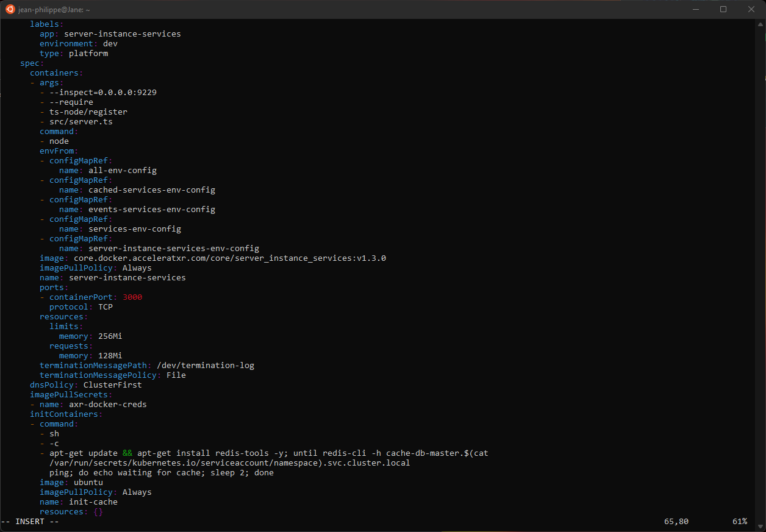Minimize the terminal window
This screenshot has height=532, width=766.
point(695,9)
